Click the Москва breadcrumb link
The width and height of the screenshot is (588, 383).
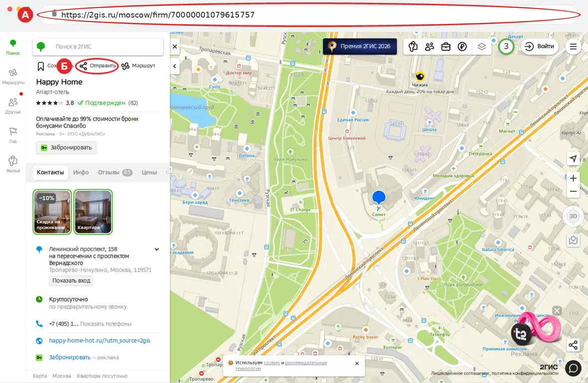tap(61, 376)
